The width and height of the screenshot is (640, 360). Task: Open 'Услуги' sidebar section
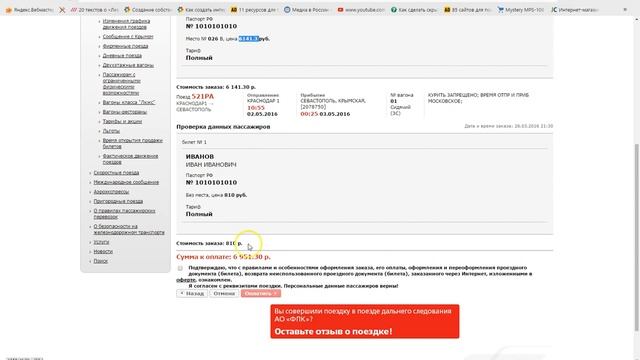click(x=101, y=242)
